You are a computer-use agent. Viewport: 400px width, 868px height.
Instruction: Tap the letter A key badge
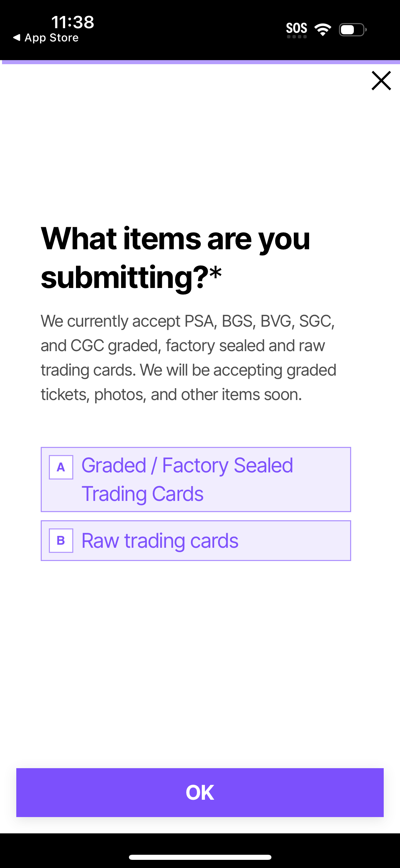point(61,467)
